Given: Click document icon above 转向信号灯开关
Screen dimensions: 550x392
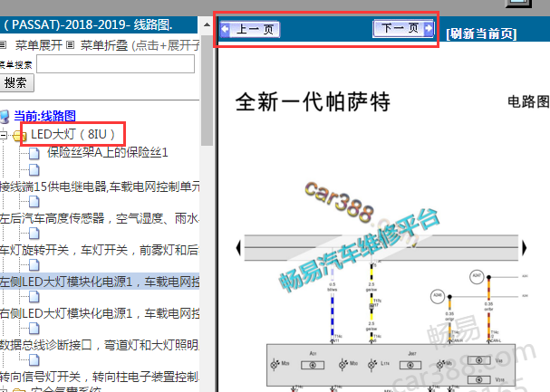Looking at the screenshot, I should (34, 359).
